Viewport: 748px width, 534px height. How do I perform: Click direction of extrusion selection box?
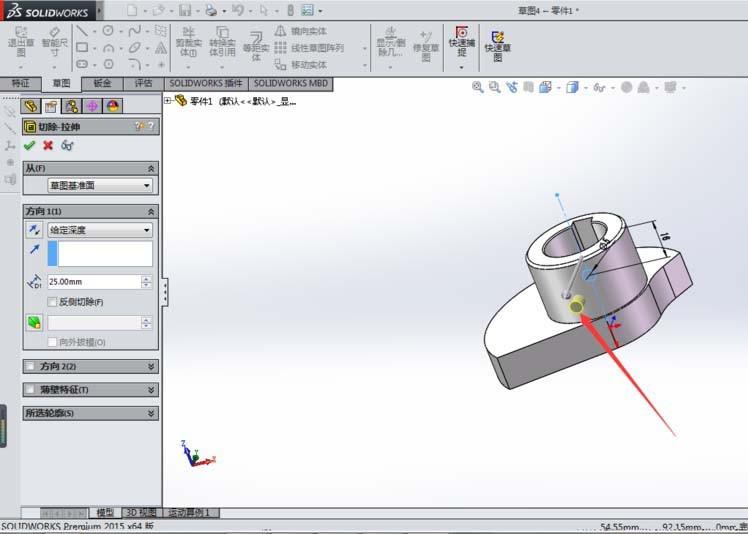click(100, 253)
